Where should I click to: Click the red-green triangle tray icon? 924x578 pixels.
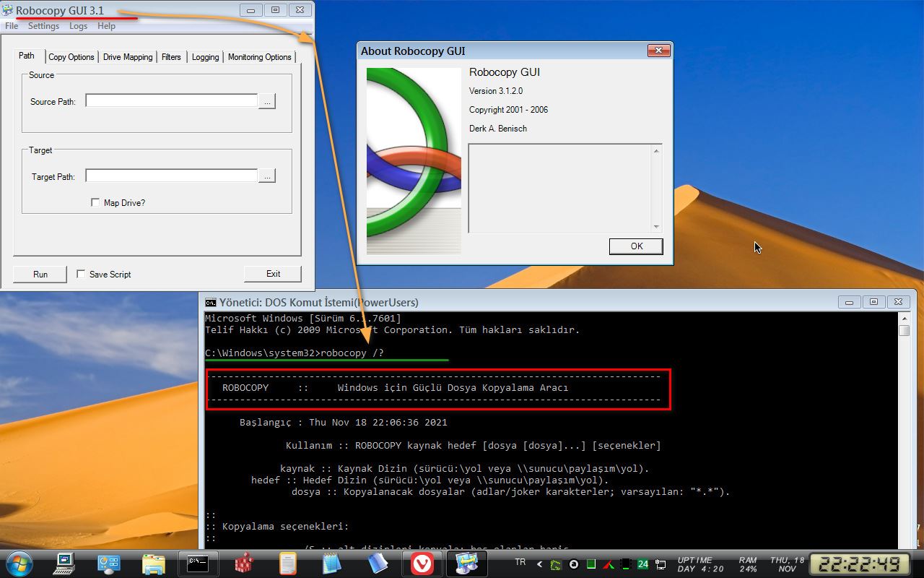pyautogui.click(x=609, y=564)
